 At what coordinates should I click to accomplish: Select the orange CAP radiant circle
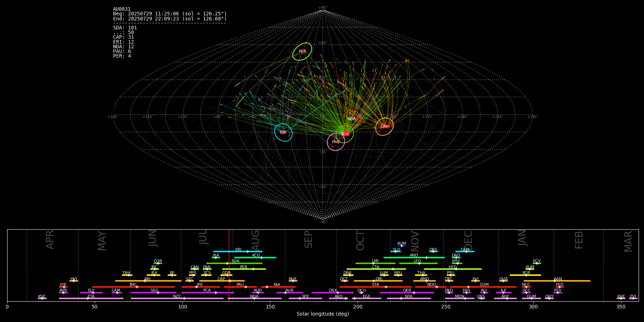(x=384, y=127)
